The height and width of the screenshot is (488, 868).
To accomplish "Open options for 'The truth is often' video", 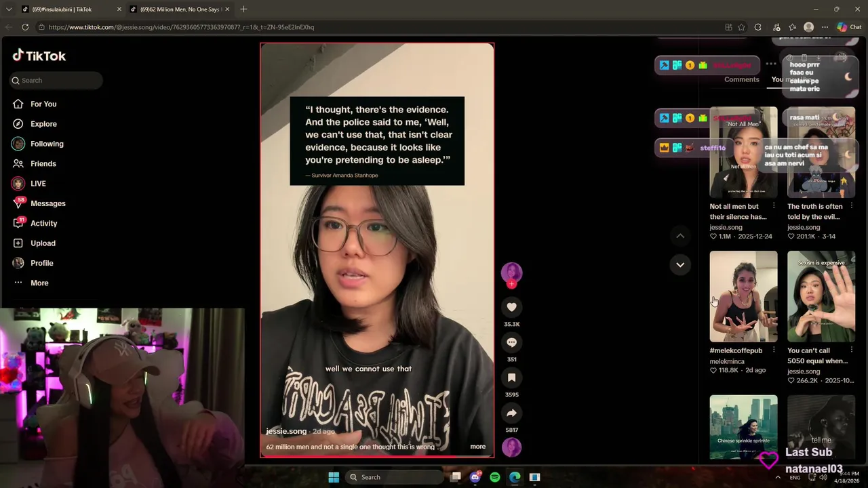I will (x=852, y=206).
